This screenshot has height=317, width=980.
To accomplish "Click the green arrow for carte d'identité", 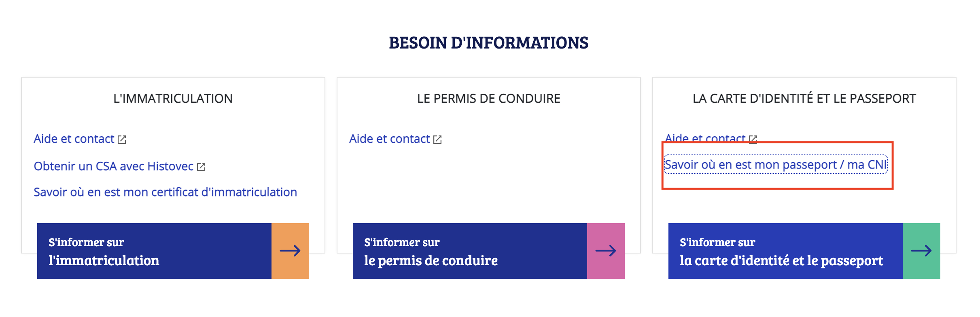I will (921, 251).
